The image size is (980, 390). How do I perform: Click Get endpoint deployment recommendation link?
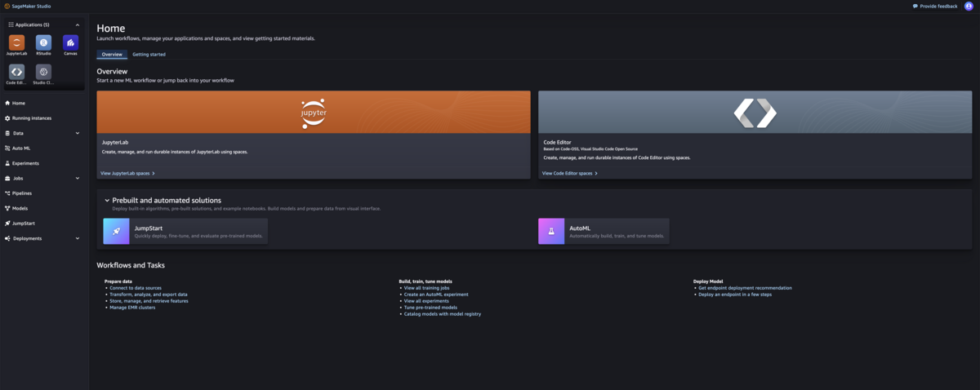pyautogui.click(x=745, y=288)
